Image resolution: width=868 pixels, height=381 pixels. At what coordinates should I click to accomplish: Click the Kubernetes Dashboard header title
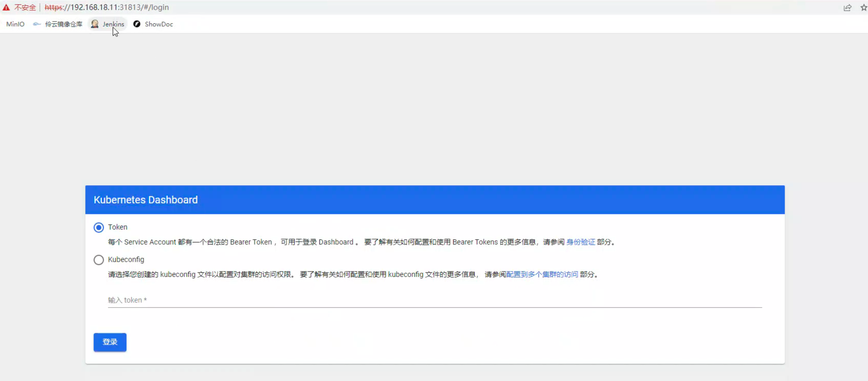(146, 200)
